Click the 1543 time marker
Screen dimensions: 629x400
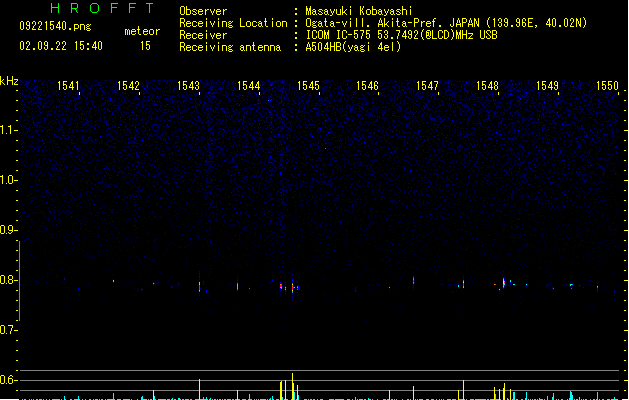point(189,86)
